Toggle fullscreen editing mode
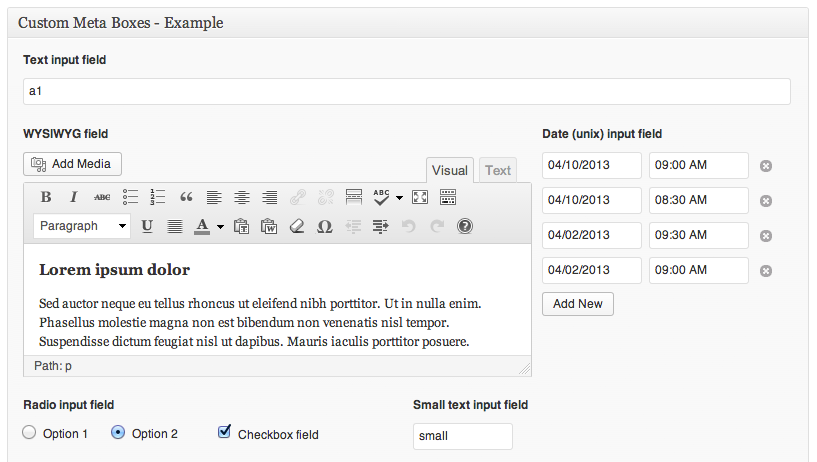 [420, 197]
